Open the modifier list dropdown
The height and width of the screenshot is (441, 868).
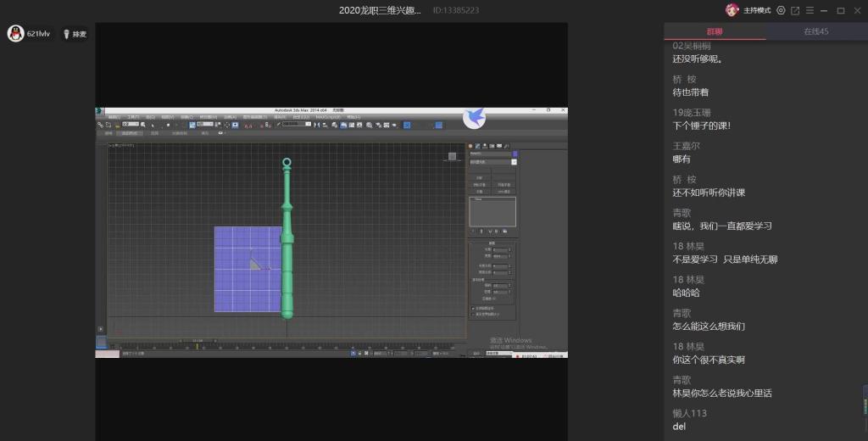(x=492, y=162)
